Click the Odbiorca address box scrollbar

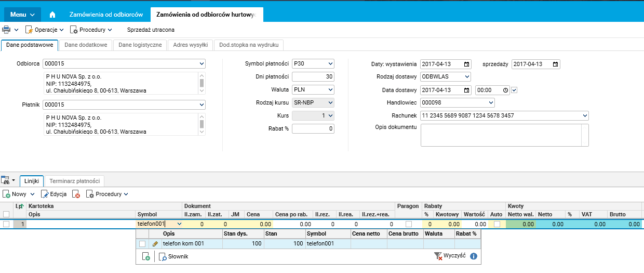point(202,83)
